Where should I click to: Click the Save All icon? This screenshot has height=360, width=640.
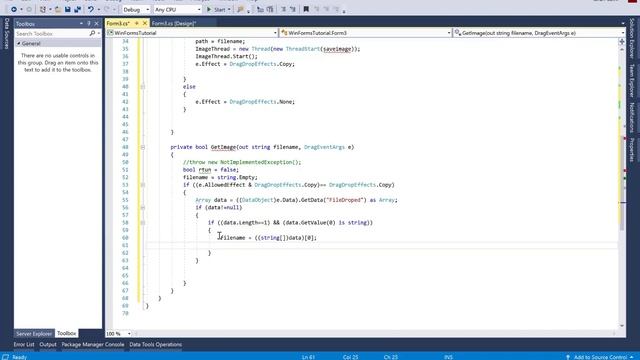(78, 9)
